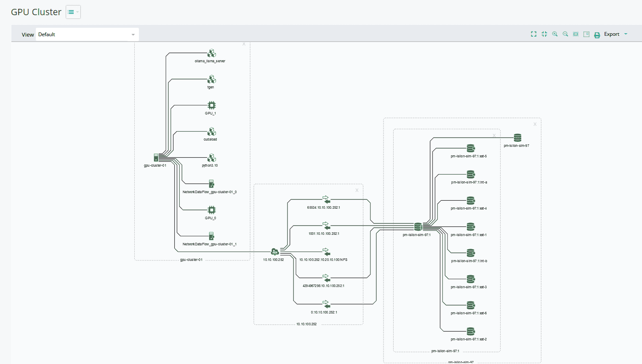
Task: Print the topology diagram
Action: click(597, 35)
